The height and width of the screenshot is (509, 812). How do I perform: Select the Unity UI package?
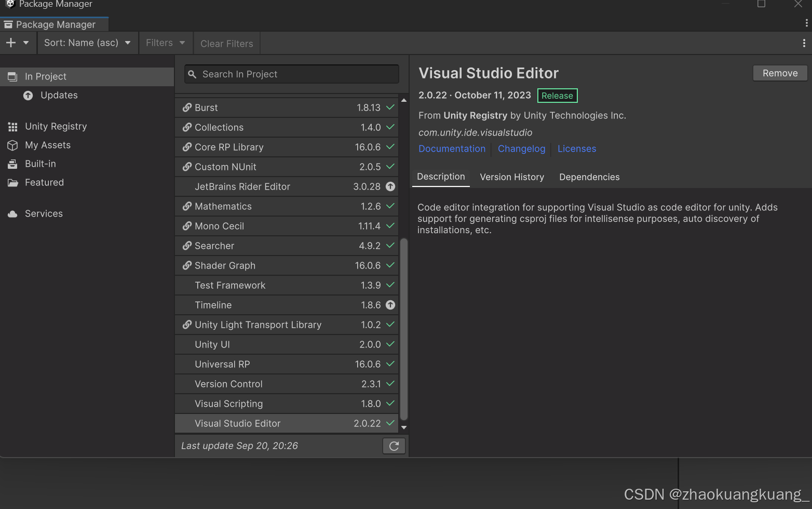[x=287, y=344]
